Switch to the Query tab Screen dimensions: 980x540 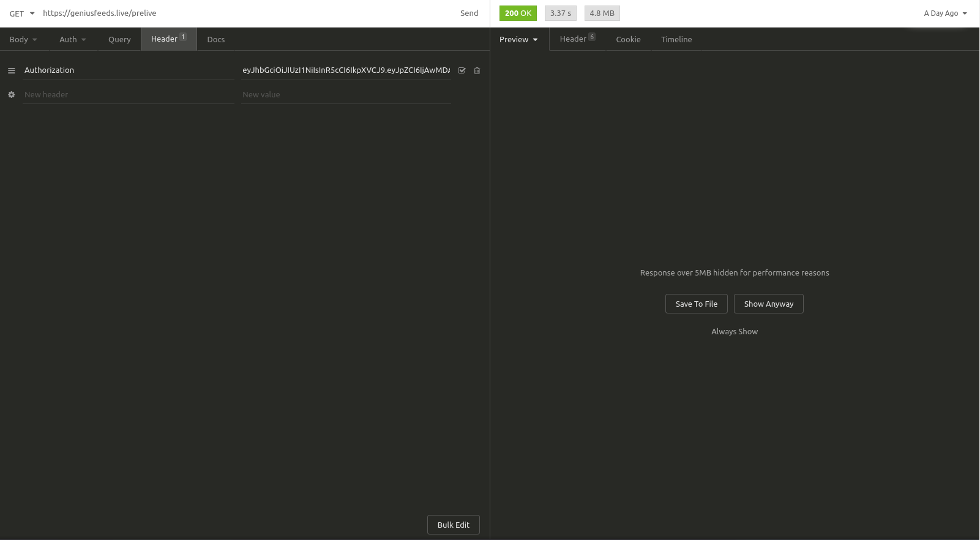[x=119, y=39]
